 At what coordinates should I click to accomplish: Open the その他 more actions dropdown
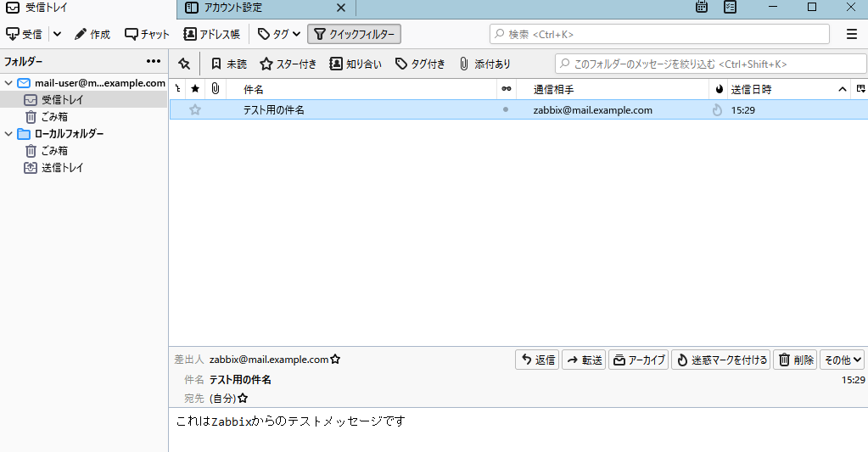click(x=842, y=360)
